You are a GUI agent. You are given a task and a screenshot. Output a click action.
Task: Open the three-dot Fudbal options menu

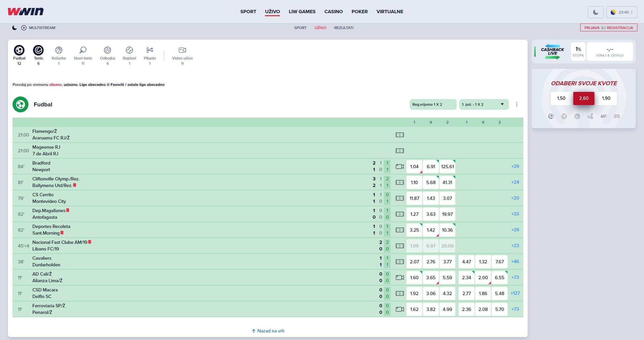point(517,104)
